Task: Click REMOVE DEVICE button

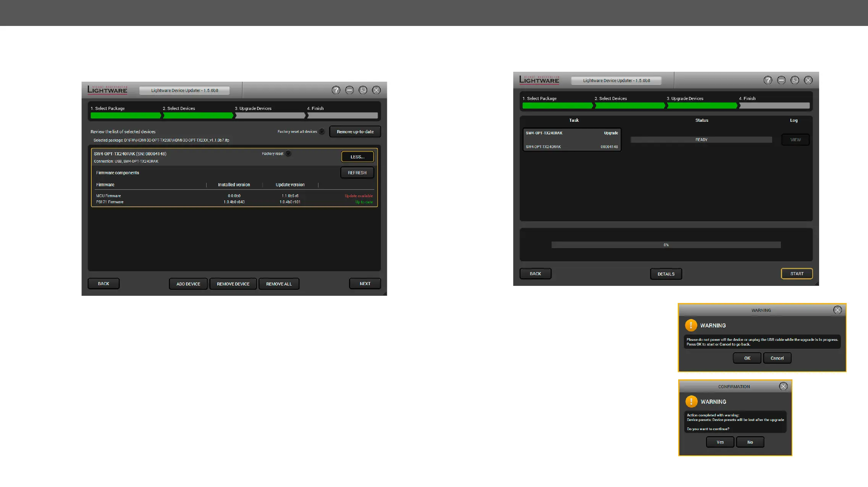Action: (x=233, y=284)
